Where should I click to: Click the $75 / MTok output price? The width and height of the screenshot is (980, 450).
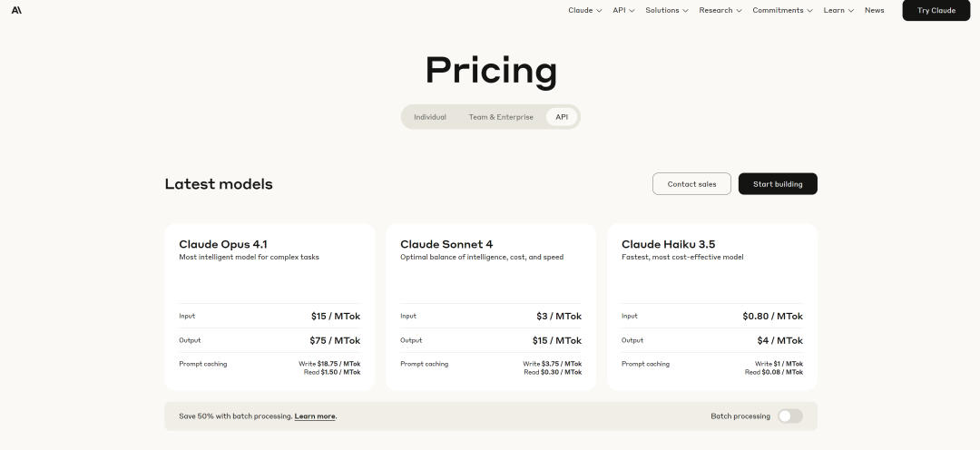pos(335,340)
